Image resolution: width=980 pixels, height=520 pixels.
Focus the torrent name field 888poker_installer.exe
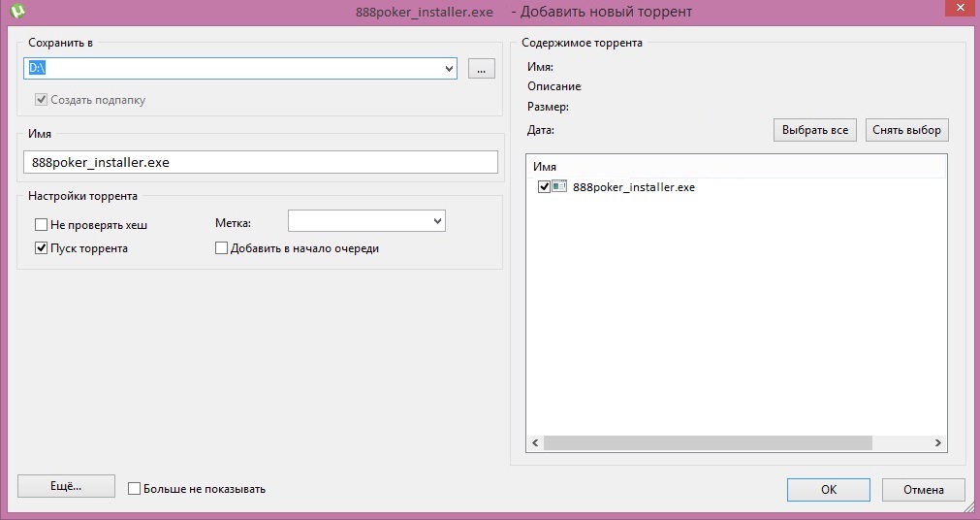pyautogui.click(x=261, y=162)
